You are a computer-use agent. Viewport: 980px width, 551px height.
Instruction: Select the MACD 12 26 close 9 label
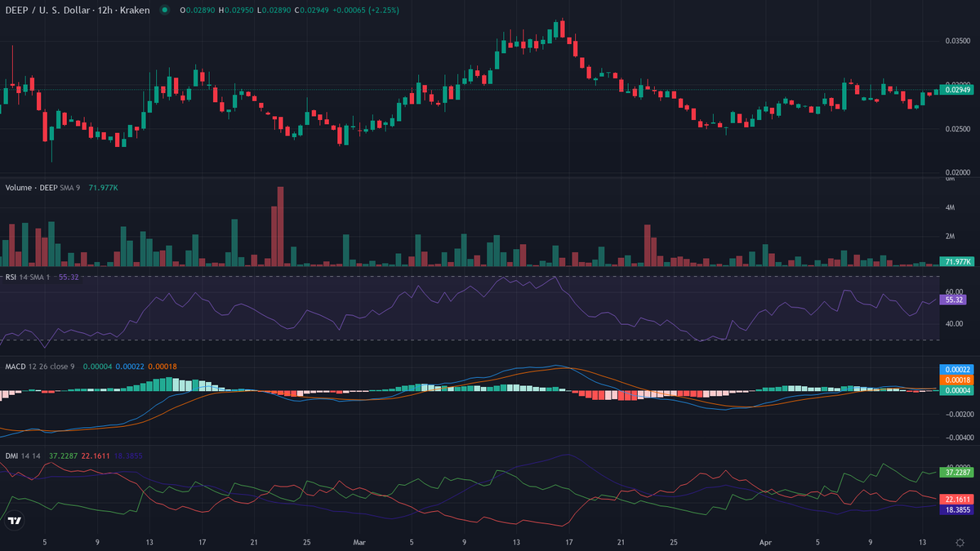(40, 367)
